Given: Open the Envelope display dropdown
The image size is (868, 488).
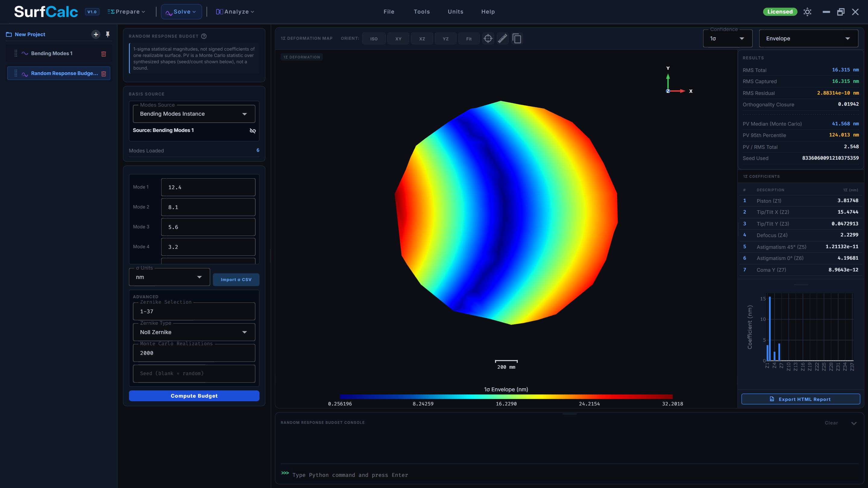Looking at the screenshot, I should (x=808, y=38).
